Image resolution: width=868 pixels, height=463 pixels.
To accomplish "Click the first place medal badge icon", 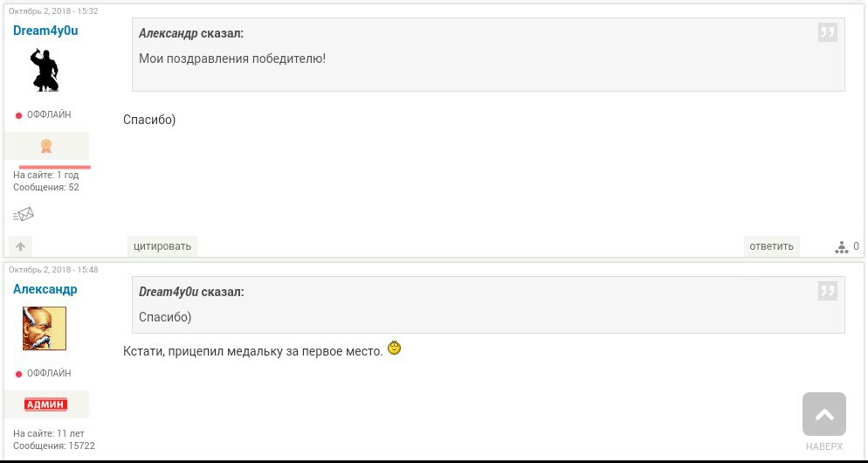I will click(x=46, y=146).
